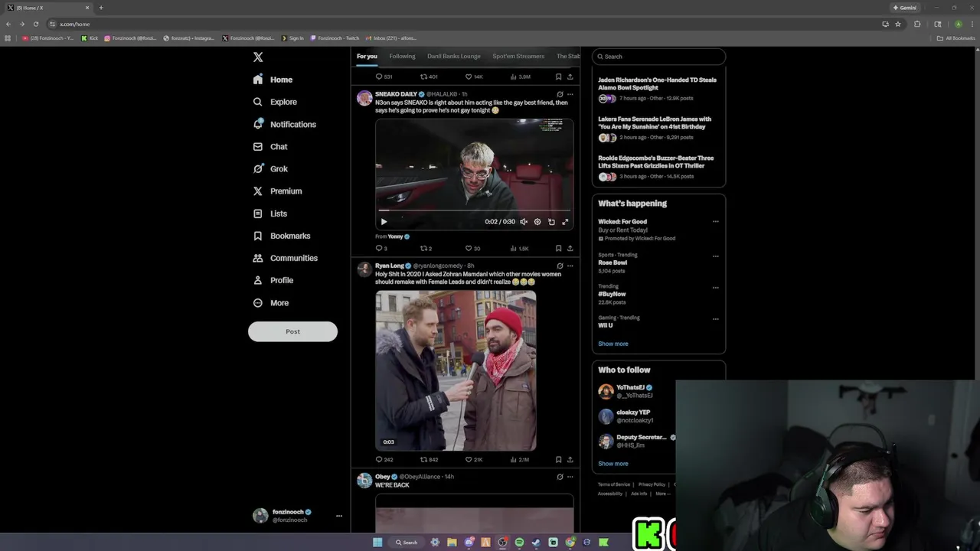Bookmark the SNEAKO DAILY post

(558, 248)
